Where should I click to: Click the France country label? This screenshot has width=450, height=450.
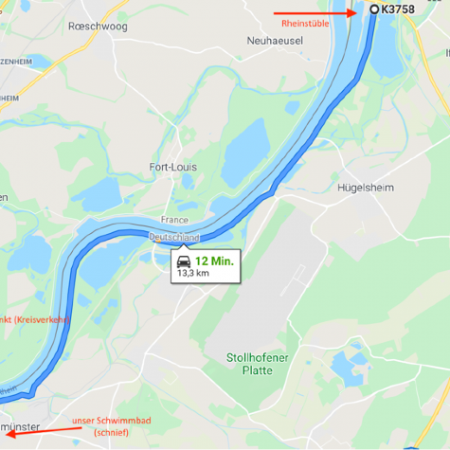pos(175,220)
